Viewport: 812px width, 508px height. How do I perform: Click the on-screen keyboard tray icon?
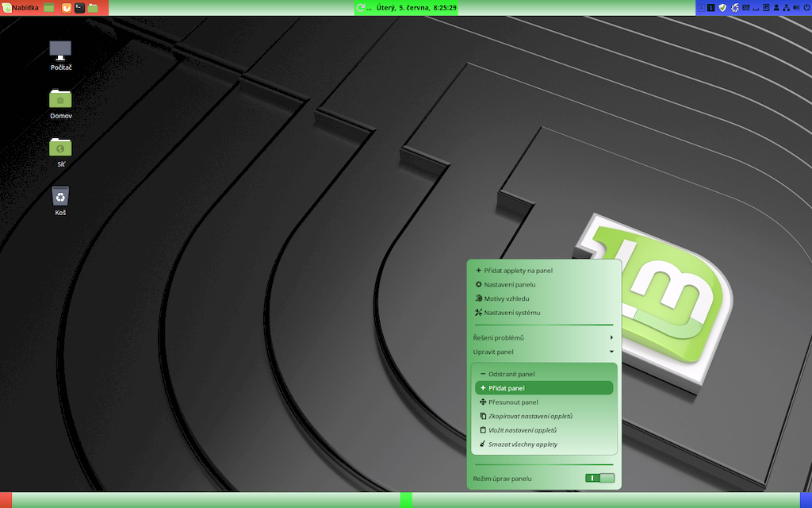coord(745,8)
